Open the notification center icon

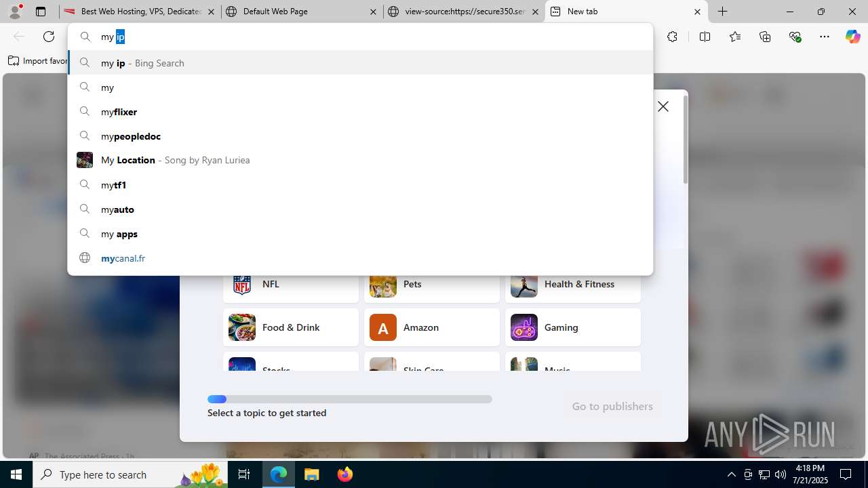point(846,474)
